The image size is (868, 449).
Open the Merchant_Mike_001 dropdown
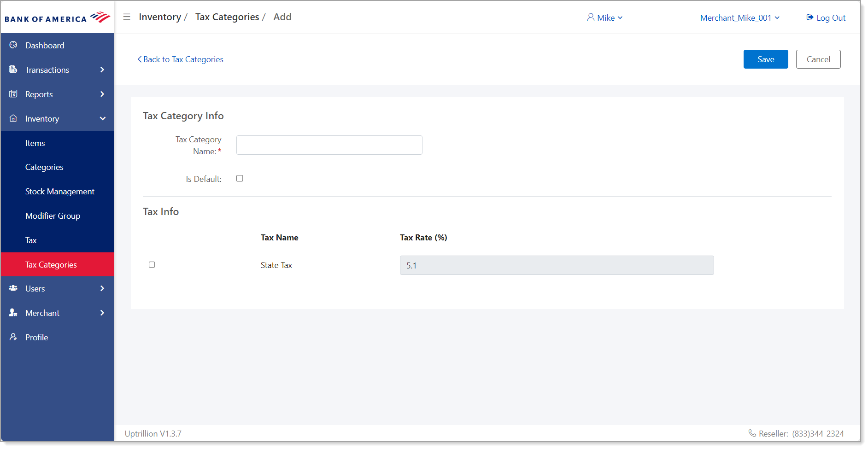point(740,17)
